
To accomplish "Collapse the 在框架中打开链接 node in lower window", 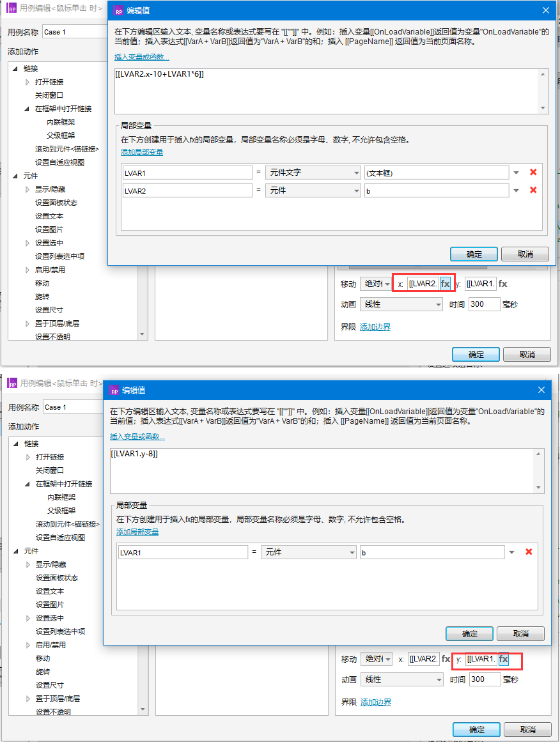I will pyautogui.click(x=27, y=484).
